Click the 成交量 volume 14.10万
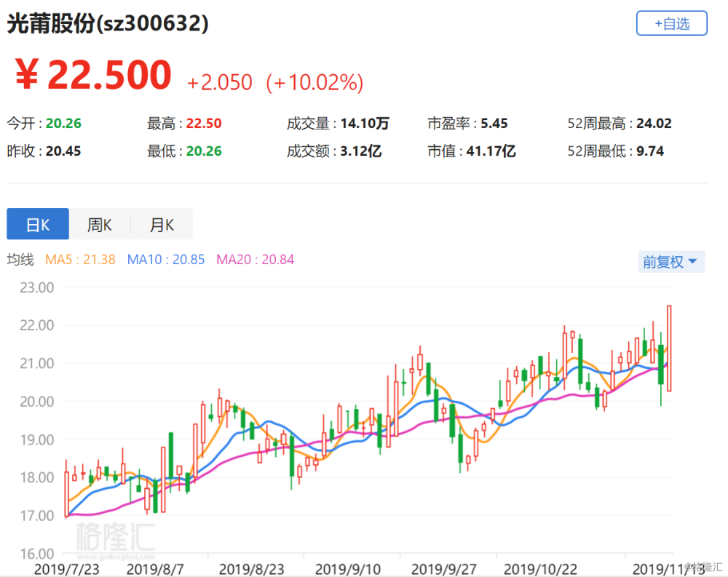Image resolution: width=728 pixels, height=577 pixels. pos(365,124)
